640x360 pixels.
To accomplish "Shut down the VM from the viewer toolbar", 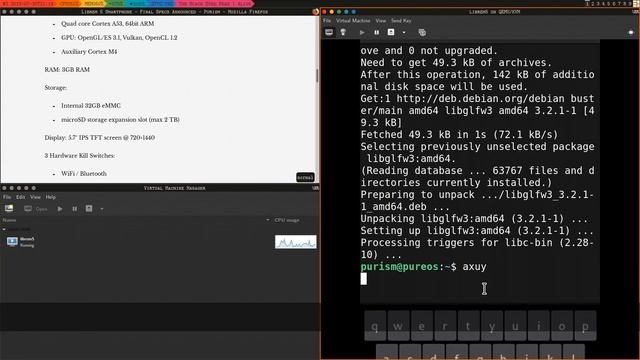I will pyautogui.click(x=391, y=32).
